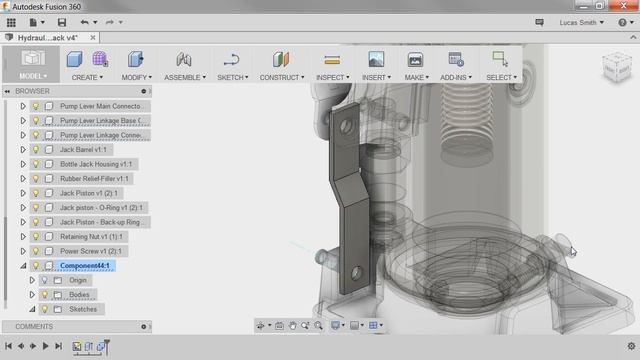Viewport: 640px width, 360px height.
Task: Toggle visibility bulb of Retaining Nut v1 (1):1
Action: [36, 237]
